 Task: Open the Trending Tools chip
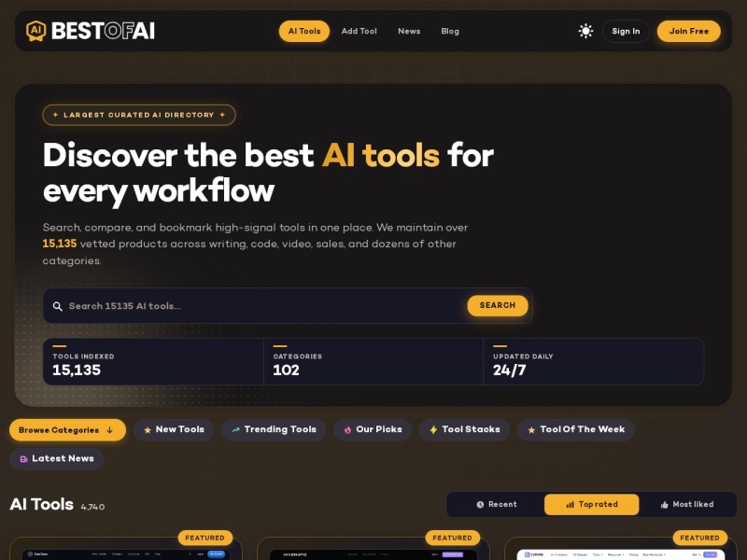(x=274, y=429)
